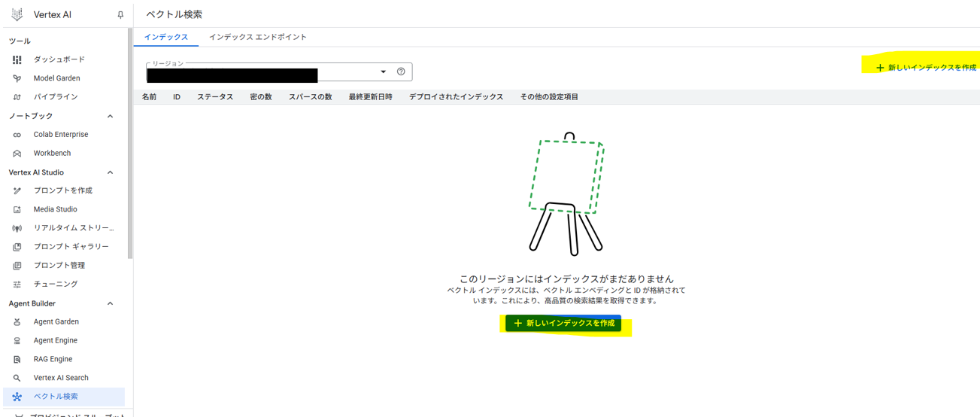Sort by the 最終更新日時 column header
980x417 pixels.
[x=371, y=97]
